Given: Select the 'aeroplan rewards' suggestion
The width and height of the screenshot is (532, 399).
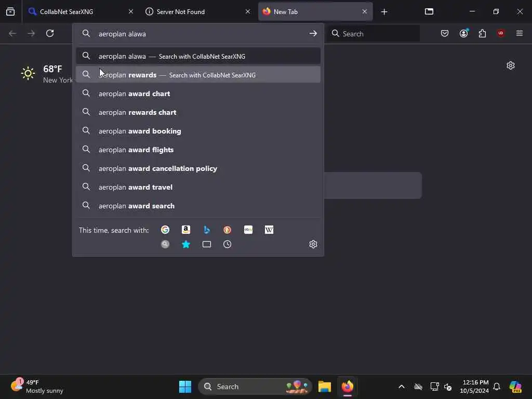Looking at the screenshot, I should [x=198, y=75].
